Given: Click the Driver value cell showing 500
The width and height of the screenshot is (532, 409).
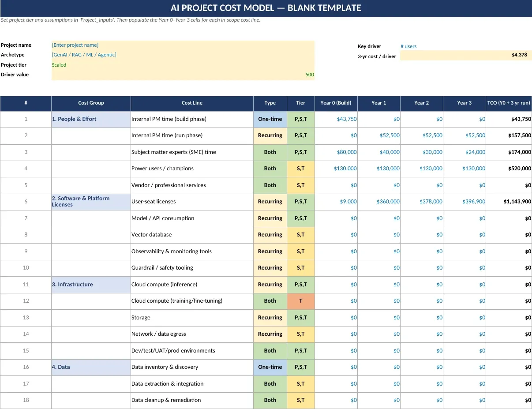Looking at the screenshot, I should click(x=183, y=75).
